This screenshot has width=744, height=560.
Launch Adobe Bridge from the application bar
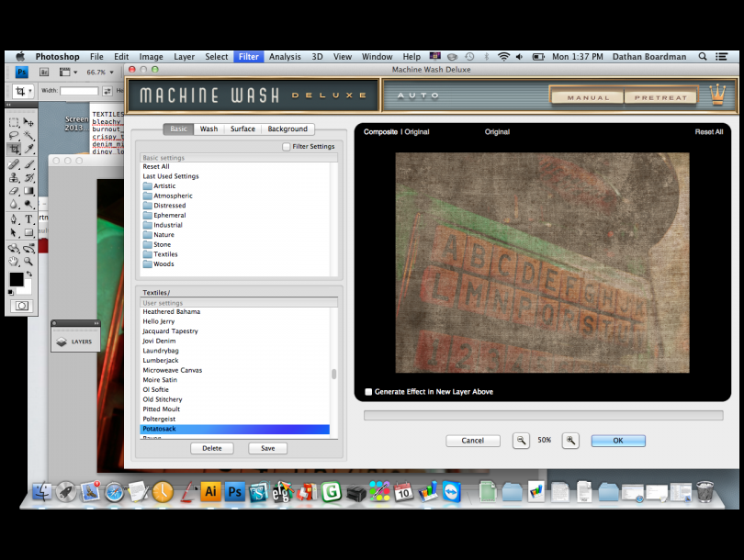coord(44,73)
